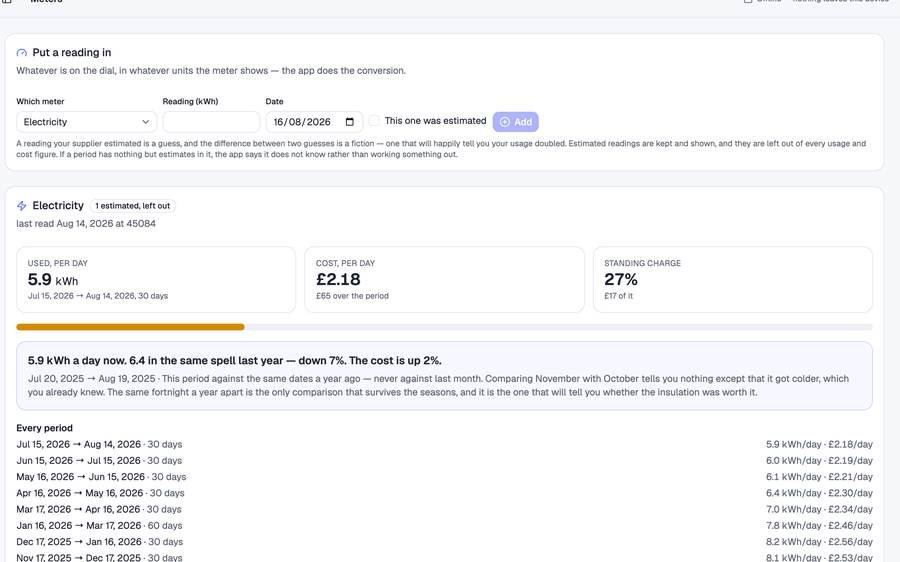Click '£65 over the period' text

(x=352, y=296)
